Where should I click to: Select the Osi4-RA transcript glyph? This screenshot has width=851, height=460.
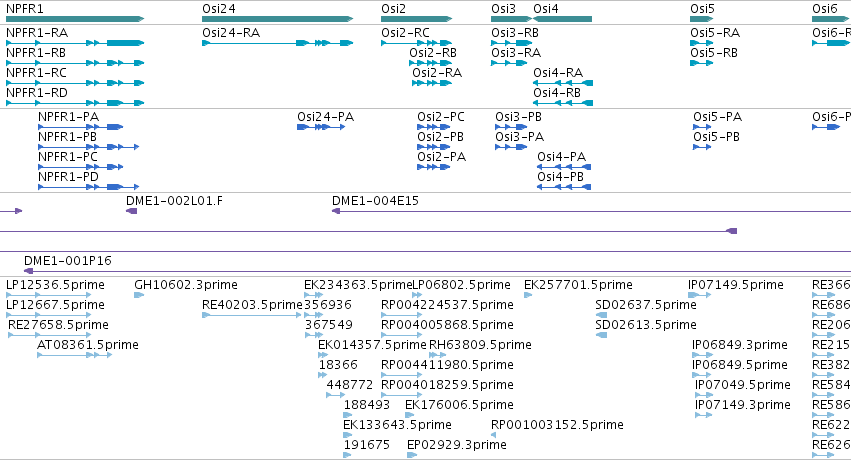[x=563, y=83]
